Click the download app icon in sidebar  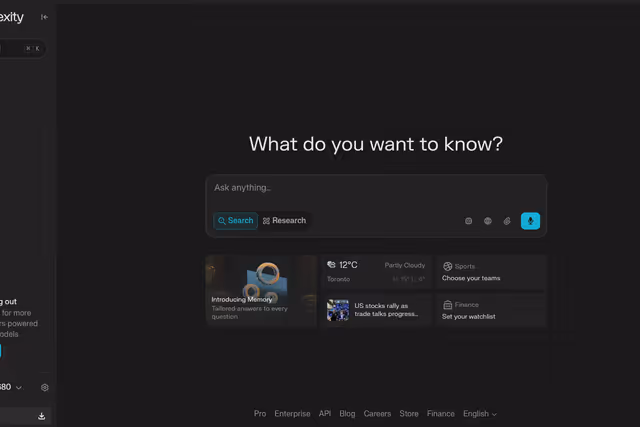pos(42,416)
